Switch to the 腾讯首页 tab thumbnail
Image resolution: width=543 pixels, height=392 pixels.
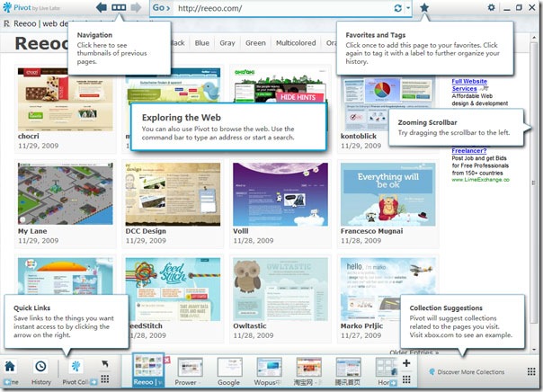tap(349, 368)
